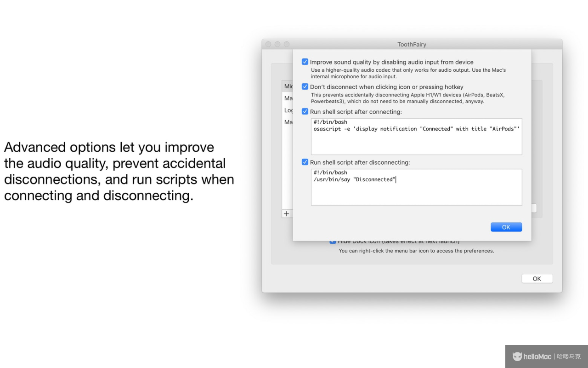Viewport: 588px width, 368px height.
Task: Click the plus button to add a device
Action: click(x=287, y=213)
